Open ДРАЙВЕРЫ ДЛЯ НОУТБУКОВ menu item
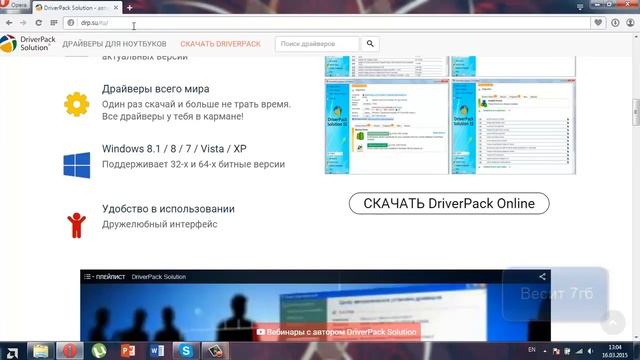Image resolution: width=640 pixels, height=360 pixels. pyautogui.click(x=114, y=44)
